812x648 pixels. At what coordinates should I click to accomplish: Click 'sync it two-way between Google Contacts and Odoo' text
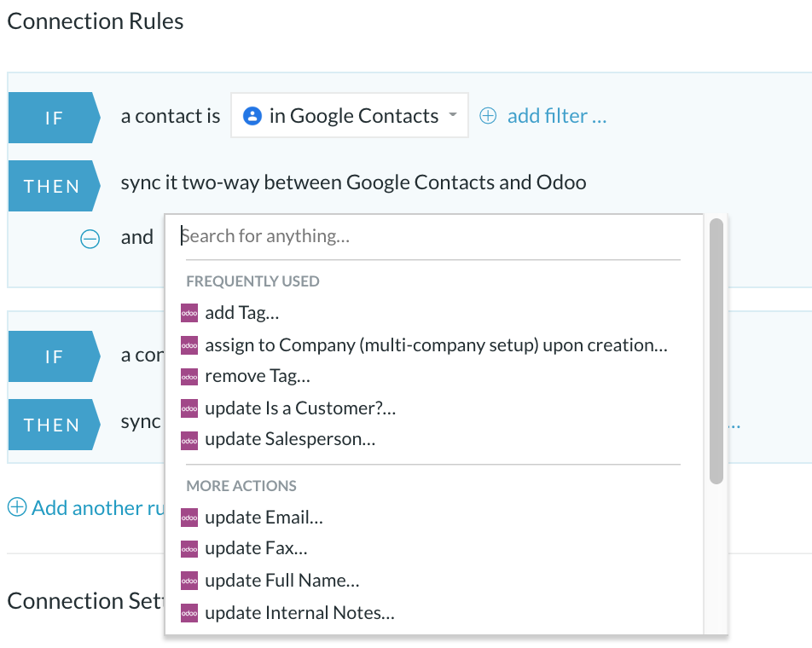pos(353,182)
